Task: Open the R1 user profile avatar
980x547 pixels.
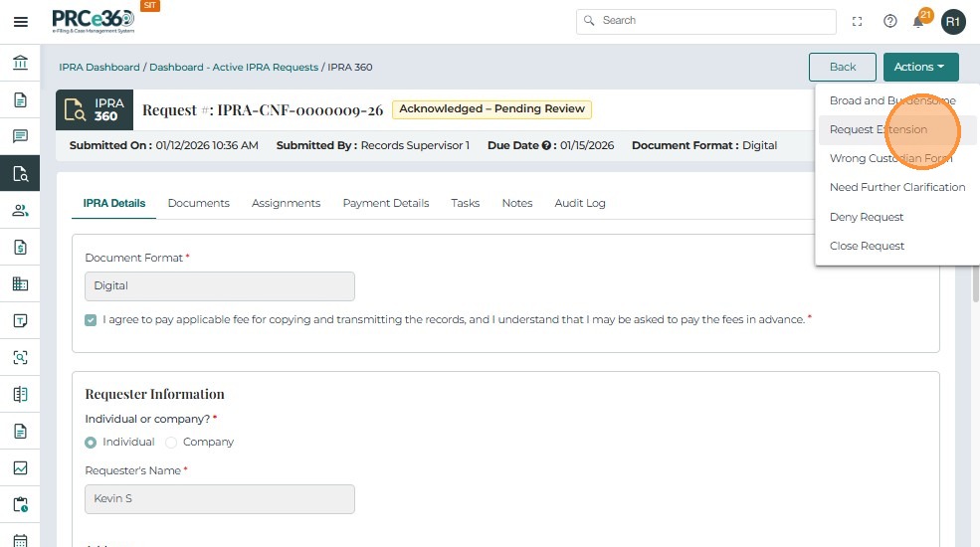Action: pos(953,22)
